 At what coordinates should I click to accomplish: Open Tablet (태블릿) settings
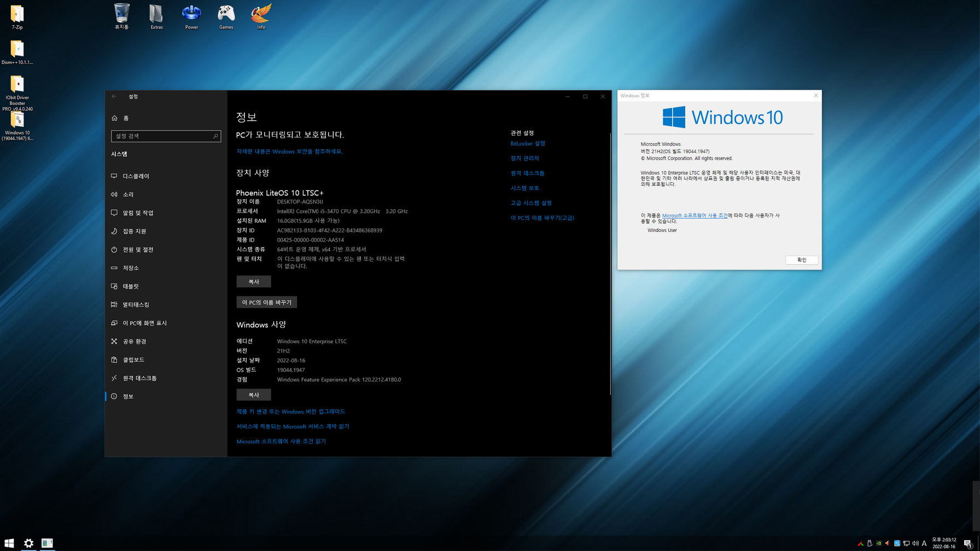[166, 286]
